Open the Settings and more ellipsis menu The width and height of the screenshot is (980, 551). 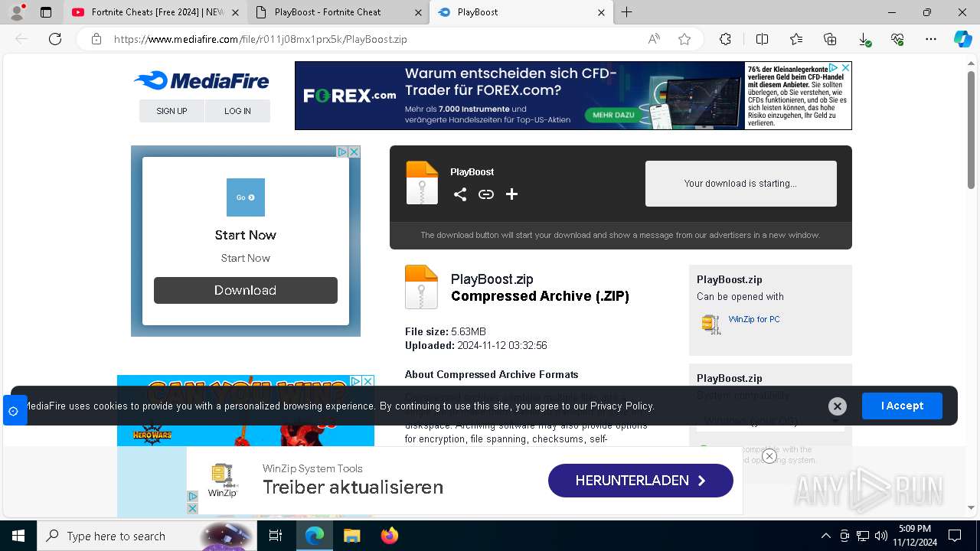click(x=931, y=39)
